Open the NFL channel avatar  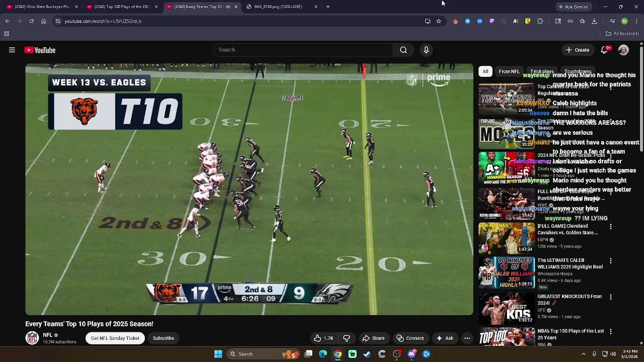[x=32, y=338]
